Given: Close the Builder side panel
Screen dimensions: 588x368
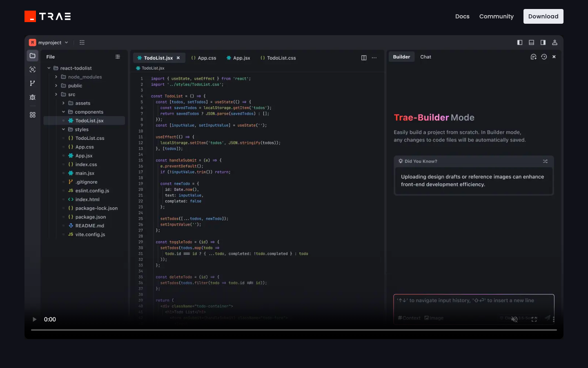Looking at the screenshot, I should click(554, 57).
